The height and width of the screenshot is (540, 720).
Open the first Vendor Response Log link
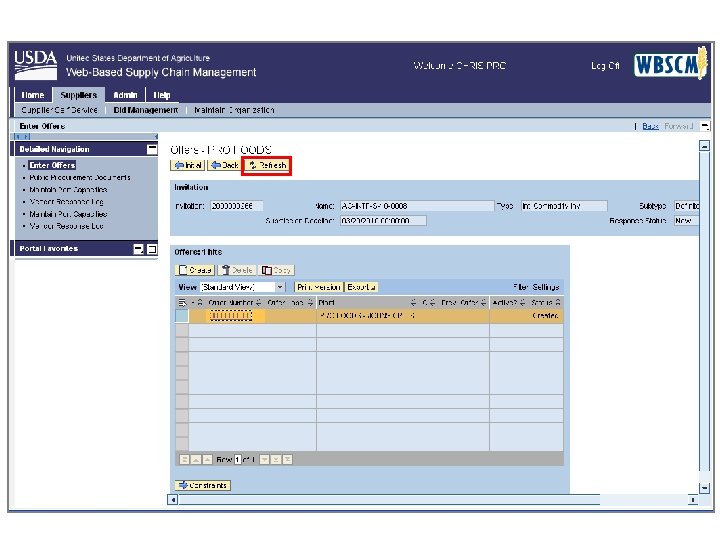(x=67, y=202)
